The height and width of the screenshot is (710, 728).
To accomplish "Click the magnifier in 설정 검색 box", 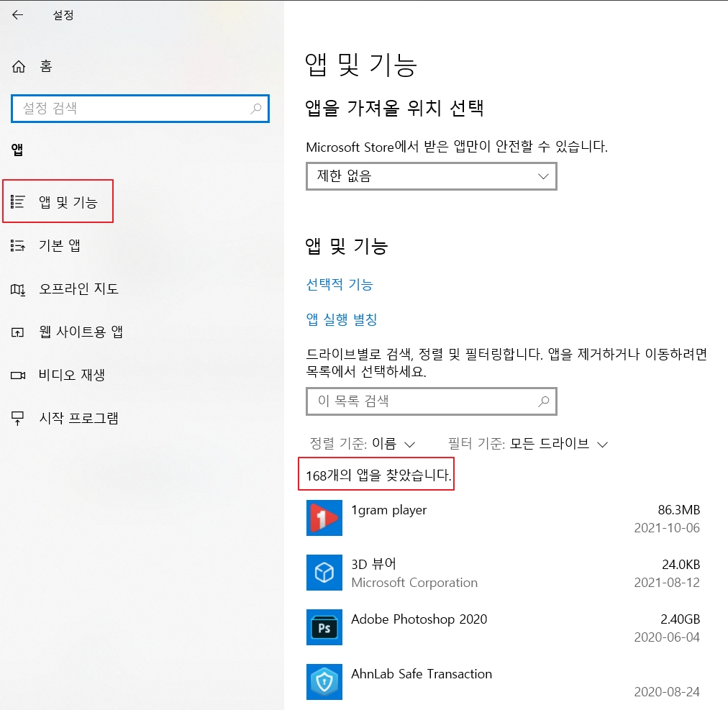I will 256,109.
